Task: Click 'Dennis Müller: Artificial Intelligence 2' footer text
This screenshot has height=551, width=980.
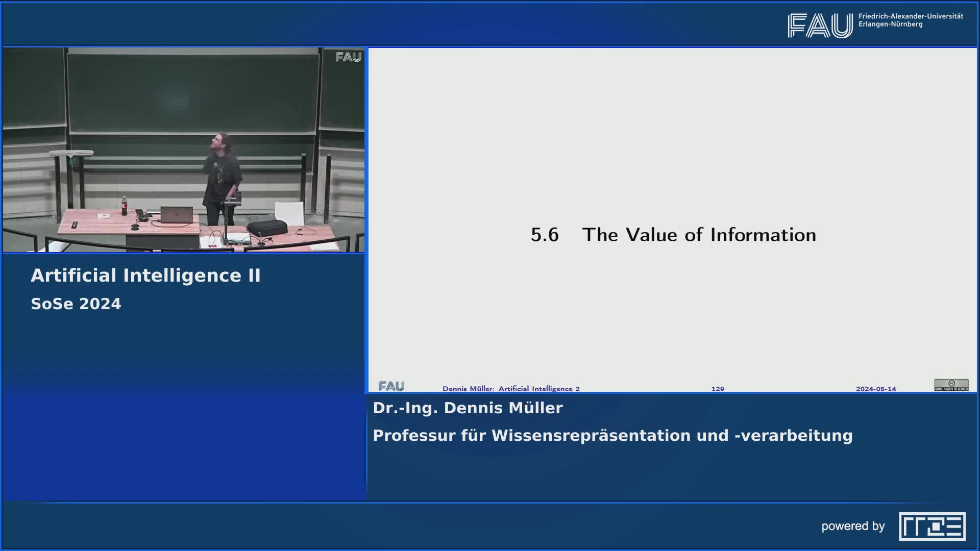Action: click(x=510, y=389)
